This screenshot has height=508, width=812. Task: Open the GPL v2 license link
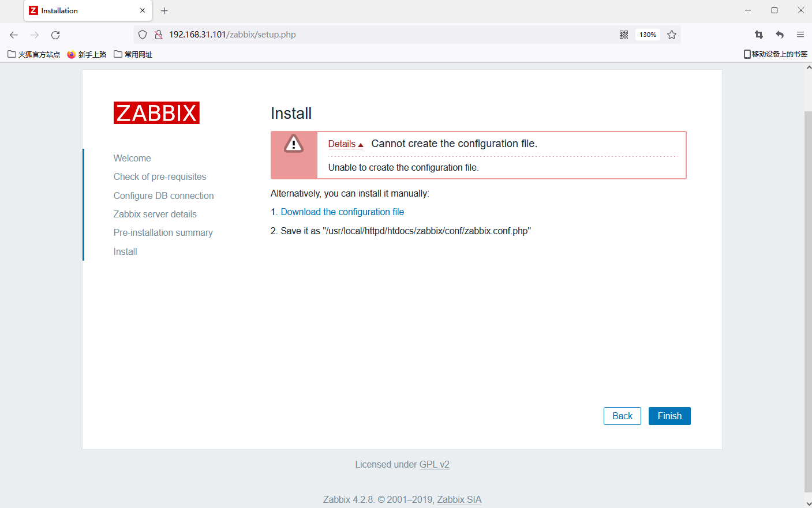coord(435,464)
